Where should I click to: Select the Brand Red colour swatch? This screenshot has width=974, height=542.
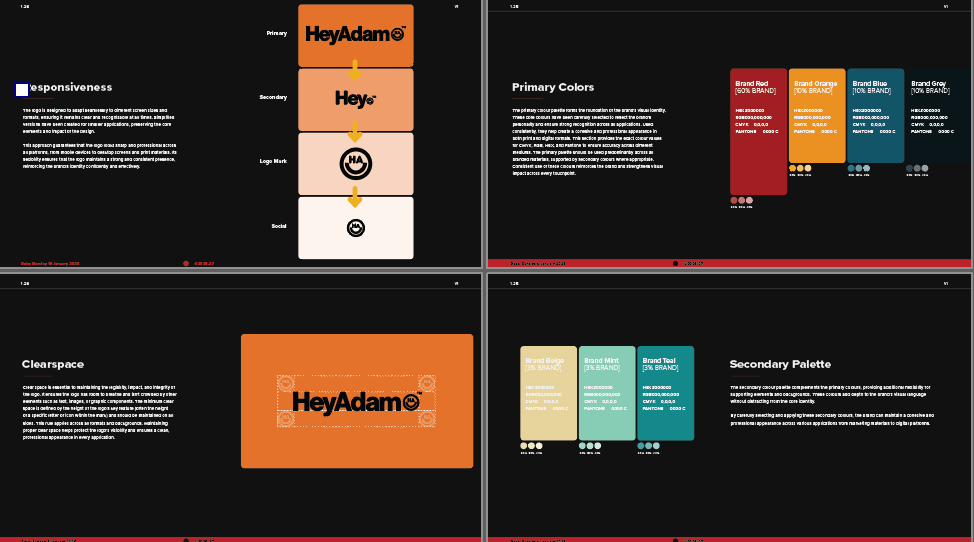click(758, 132)
